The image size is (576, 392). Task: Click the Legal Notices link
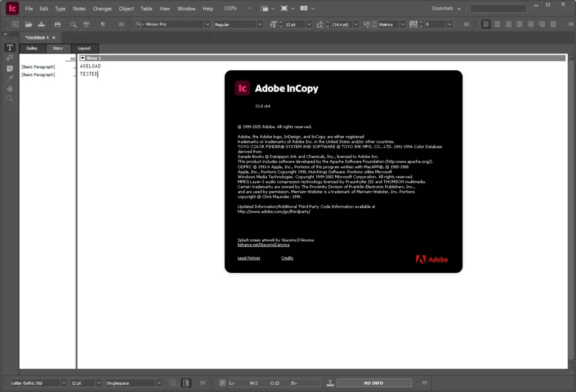(249, 258)
